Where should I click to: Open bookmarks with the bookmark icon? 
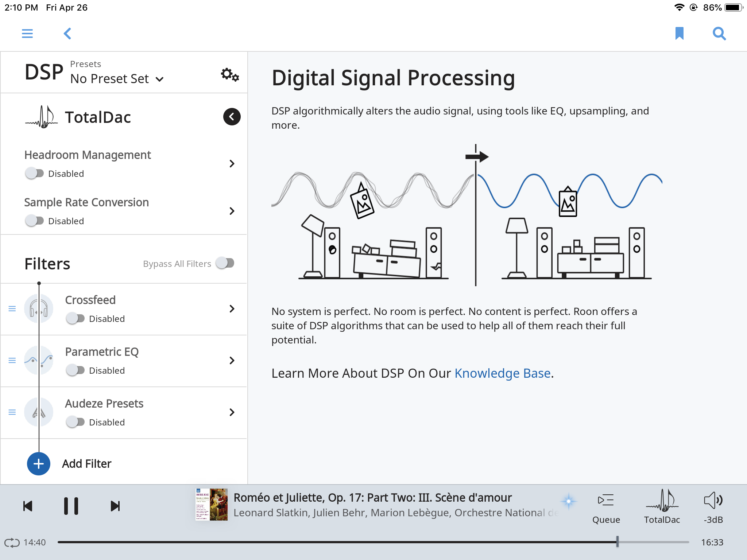tap(679, 33)
